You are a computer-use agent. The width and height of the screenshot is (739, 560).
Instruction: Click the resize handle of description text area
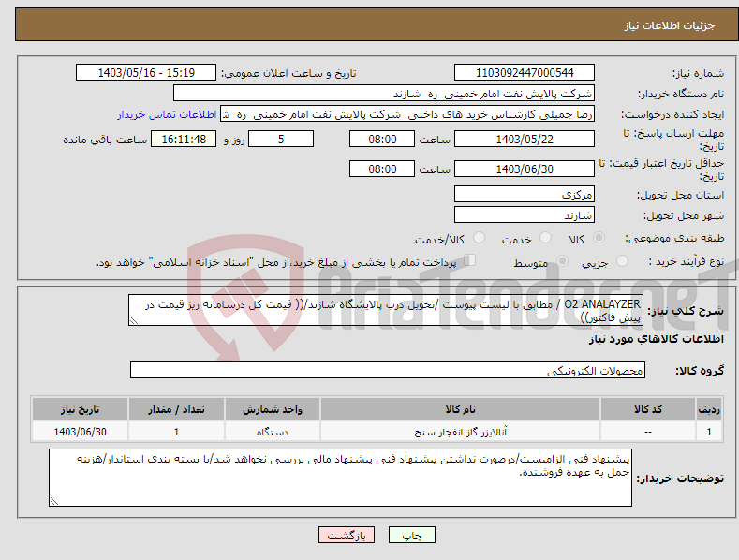click(133, 321)
